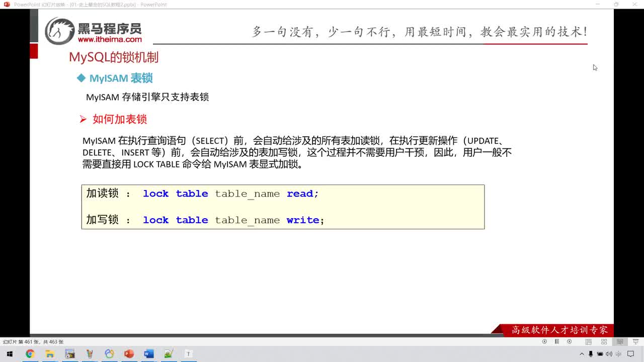Click the paragraph line starting 'DELETE、INSERT 等'
The width and height of the screenshot is (644, 362).
pos(297,152)
